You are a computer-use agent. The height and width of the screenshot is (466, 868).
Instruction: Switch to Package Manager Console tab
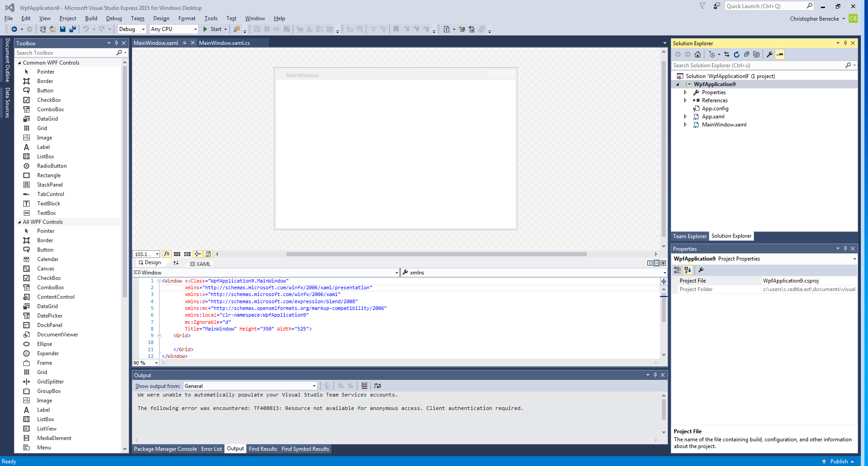click(x=165, y=449)
